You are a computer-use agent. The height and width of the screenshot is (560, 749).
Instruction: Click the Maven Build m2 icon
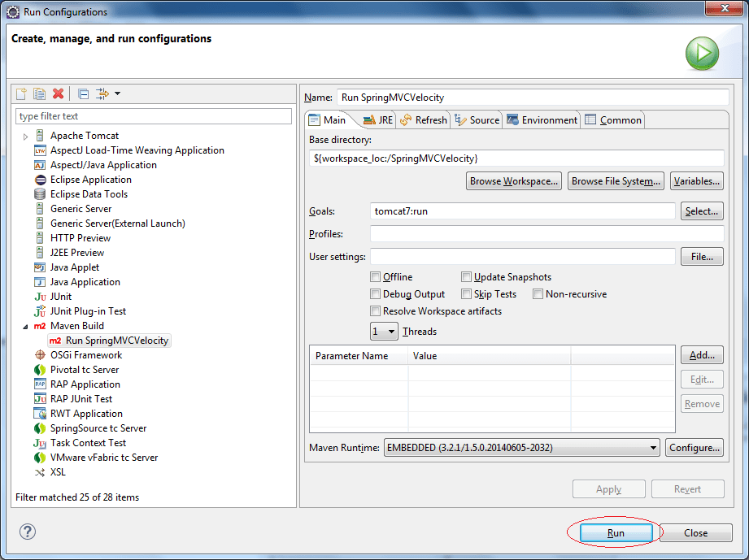[x=40, y=326]
